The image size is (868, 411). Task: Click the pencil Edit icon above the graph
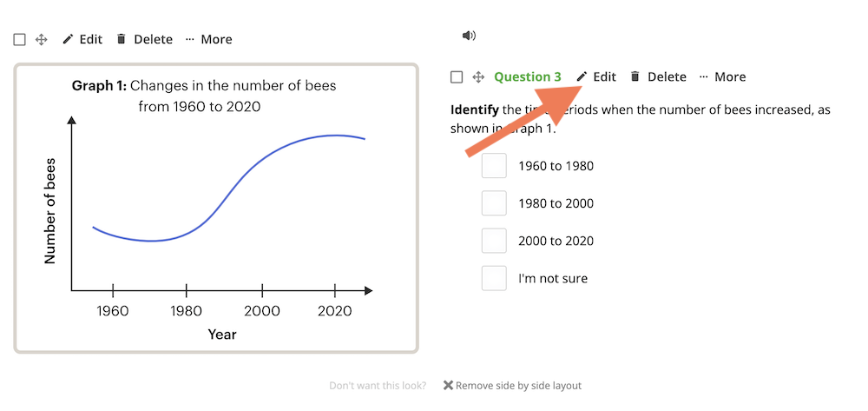click(68, 39)
